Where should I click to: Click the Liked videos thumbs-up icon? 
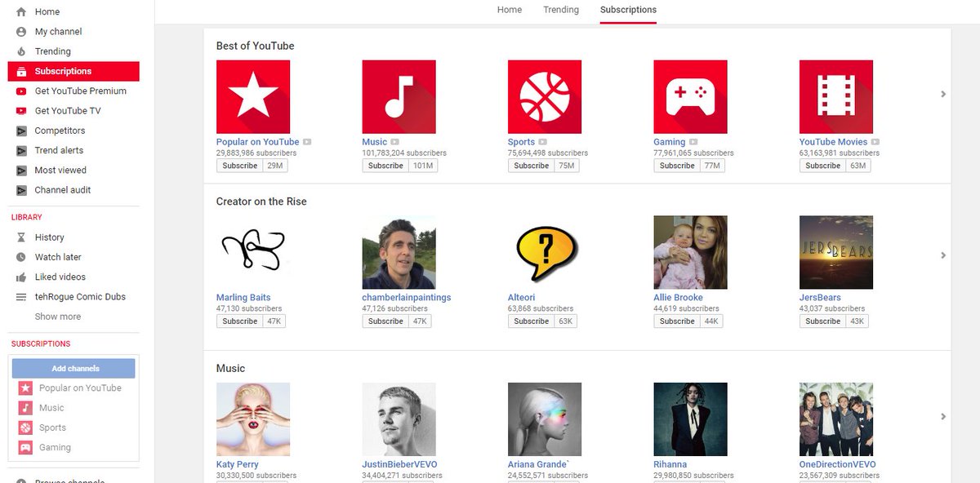coord(21,277)
